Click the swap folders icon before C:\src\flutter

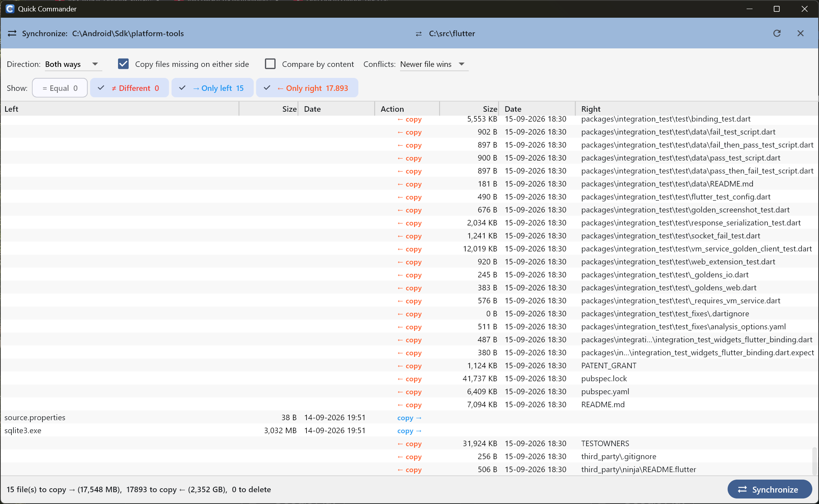coord(419,34)
